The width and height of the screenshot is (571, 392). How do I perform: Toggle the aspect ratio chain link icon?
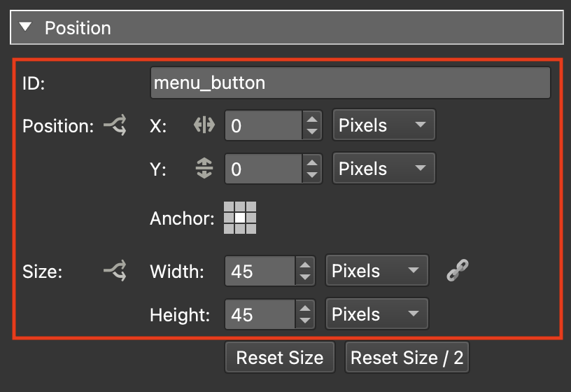coord(457,270)
